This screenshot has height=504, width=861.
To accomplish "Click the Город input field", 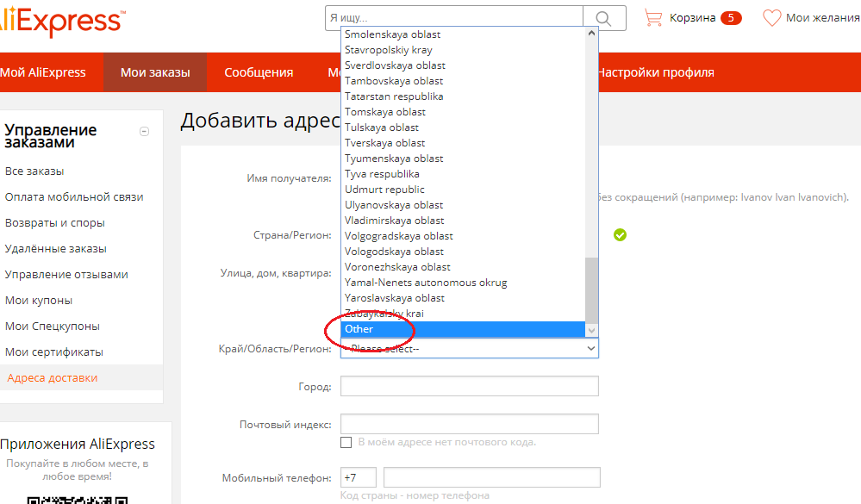I will tap(470, 386).
